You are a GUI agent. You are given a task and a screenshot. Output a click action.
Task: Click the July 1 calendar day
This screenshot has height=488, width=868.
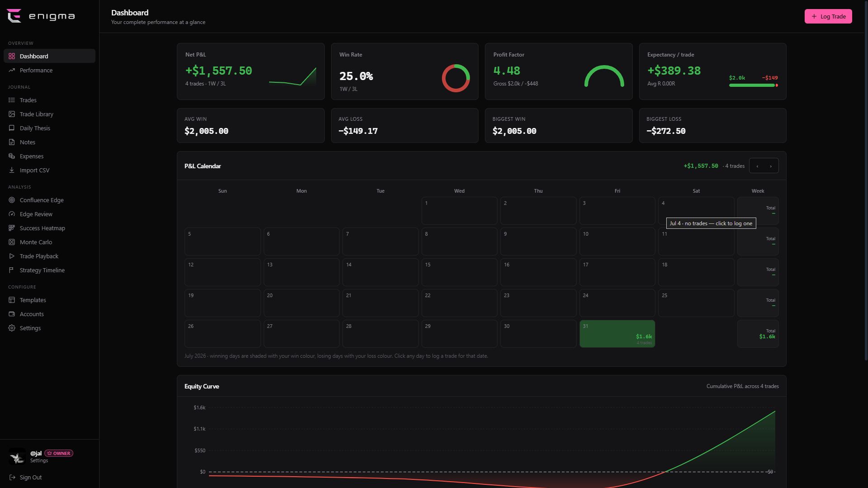click(x=459, y=211)
